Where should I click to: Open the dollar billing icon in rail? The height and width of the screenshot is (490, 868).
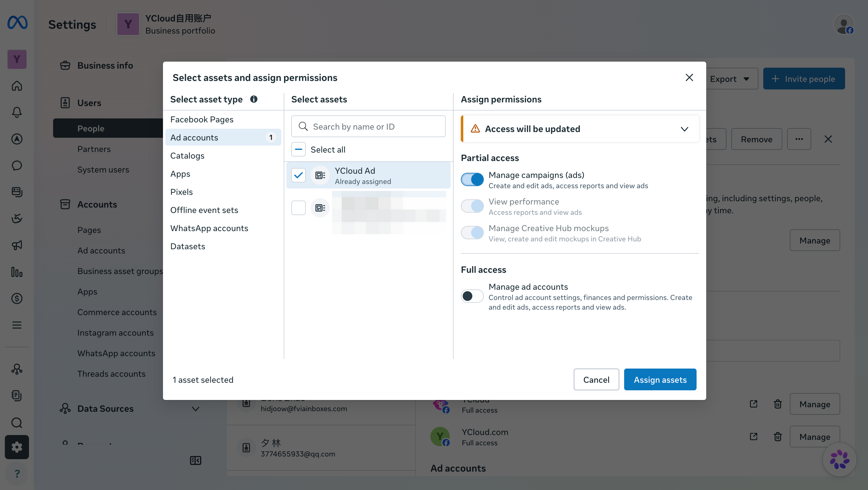pyautogui.click(x=17, y=298)
